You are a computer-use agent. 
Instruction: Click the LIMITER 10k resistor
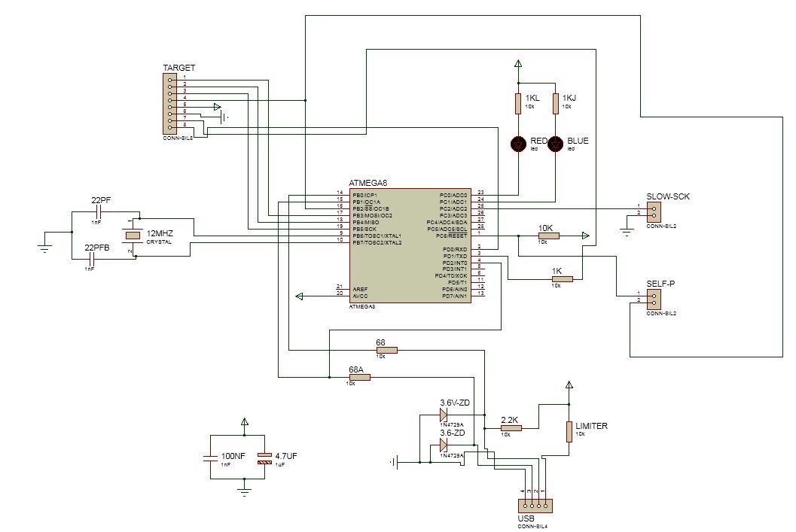click(570, 433)
